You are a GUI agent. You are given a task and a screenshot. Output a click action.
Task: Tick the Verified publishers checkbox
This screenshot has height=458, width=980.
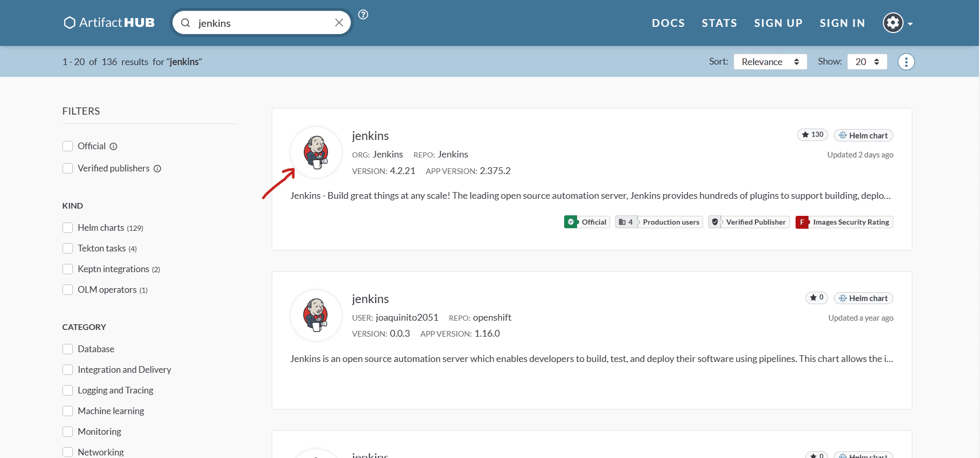click(68, 169)
